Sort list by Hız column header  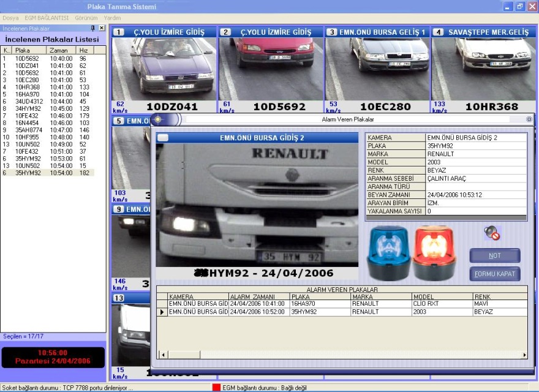[85, 50]
